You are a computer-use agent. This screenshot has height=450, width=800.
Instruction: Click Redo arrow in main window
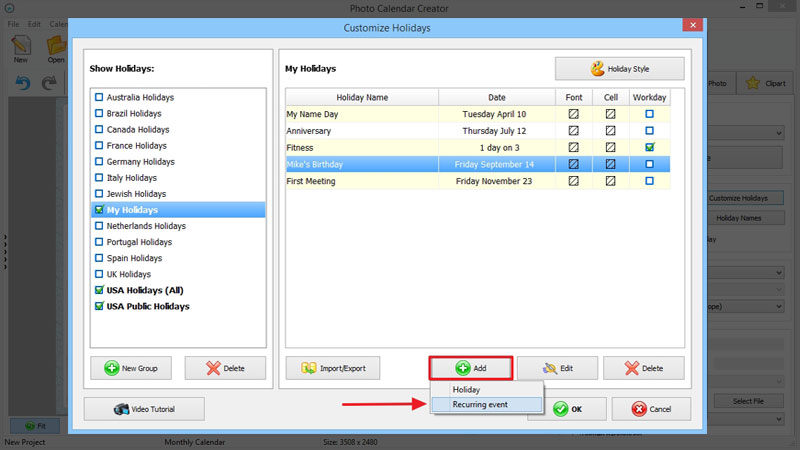tap(49, 83)
